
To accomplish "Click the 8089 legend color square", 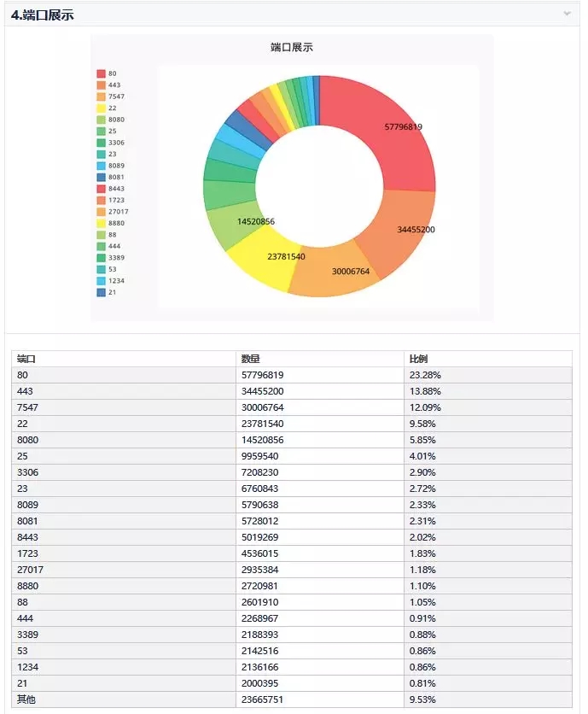I will click(101, 166).
